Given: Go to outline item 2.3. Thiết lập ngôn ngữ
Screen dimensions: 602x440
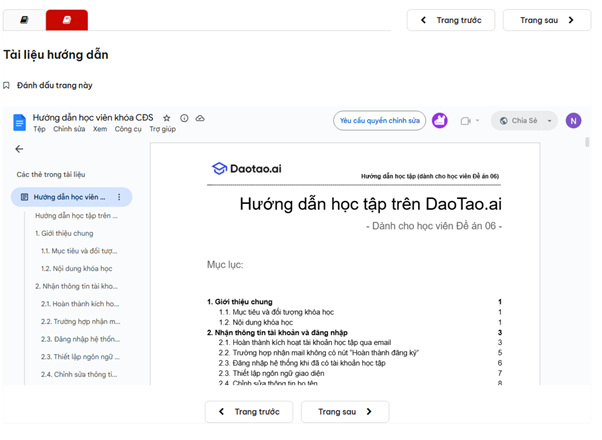Looking at the screenshot, I should point(80,357).
